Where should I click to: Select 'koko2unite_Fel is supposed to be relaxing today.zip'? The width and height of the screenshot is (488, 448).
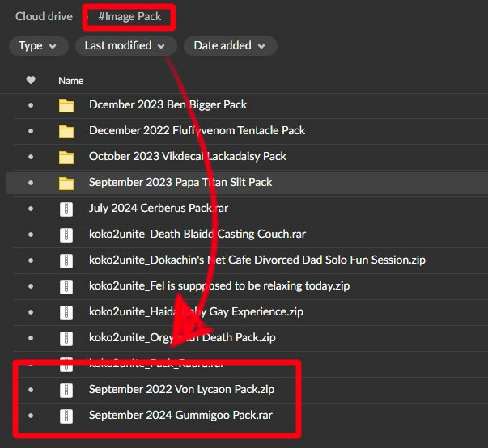click(219, 285)
